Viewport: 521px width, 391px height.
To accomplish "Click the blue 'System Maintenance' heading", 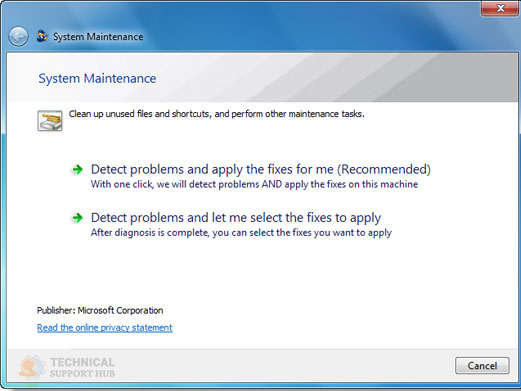I will tap(97, 78).
